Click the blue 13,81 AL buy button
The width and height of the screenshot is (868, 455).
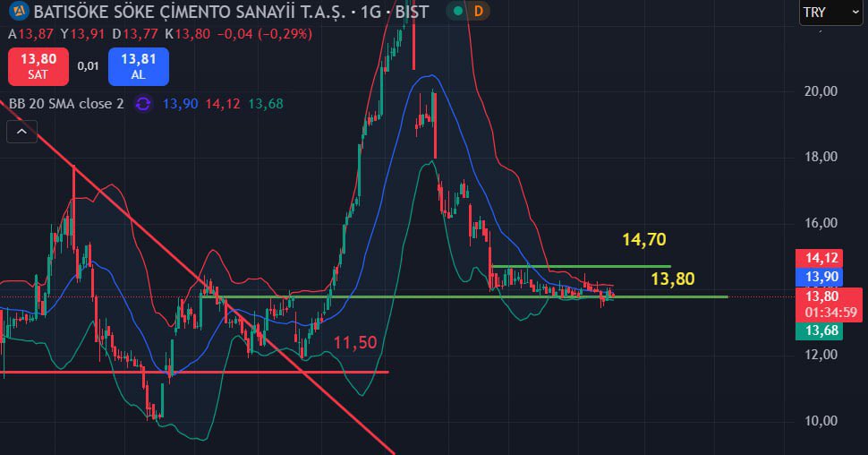139,66
